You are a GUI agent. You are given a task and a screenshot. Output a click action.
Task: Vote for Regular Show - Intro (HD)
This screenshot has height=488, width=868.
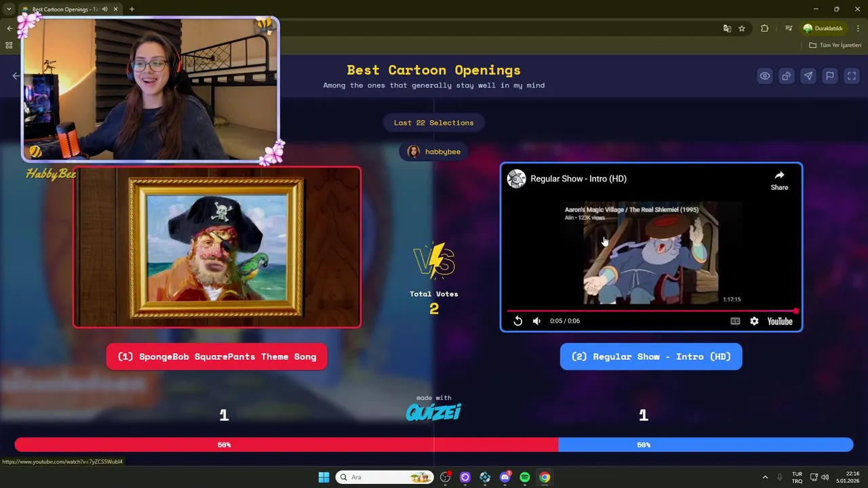[651, 357]
